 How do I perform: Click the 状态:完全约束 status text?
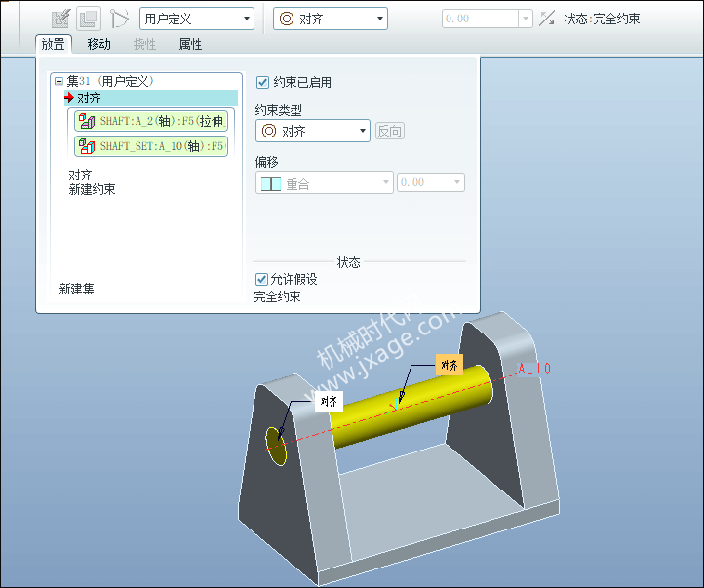(x=602, y=19)
